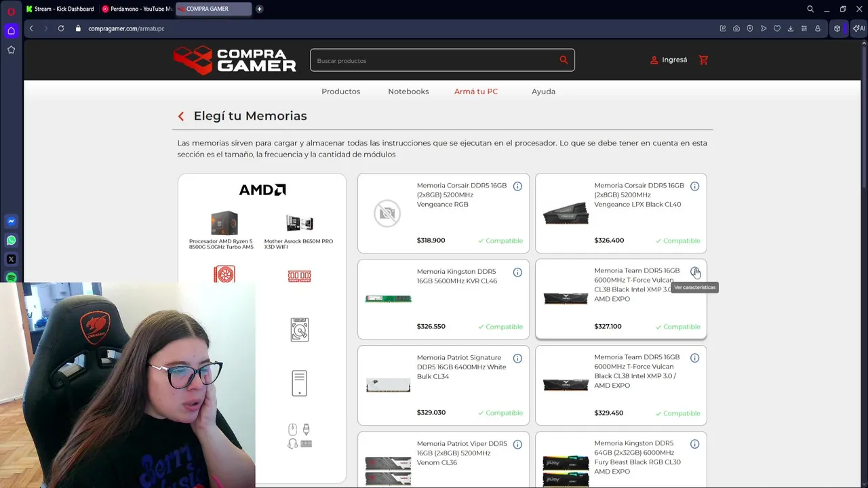Select the PC case step icon
This screenshot has height=488, width=868.
pyautogui.click(x=299, y=383)
